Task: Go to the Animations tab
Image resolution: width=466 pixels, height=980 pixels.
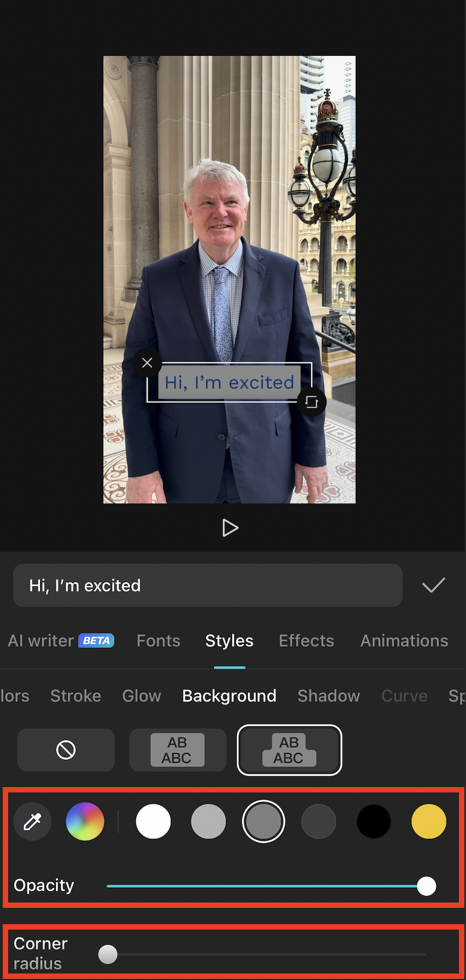Action: tap(404, 641)
